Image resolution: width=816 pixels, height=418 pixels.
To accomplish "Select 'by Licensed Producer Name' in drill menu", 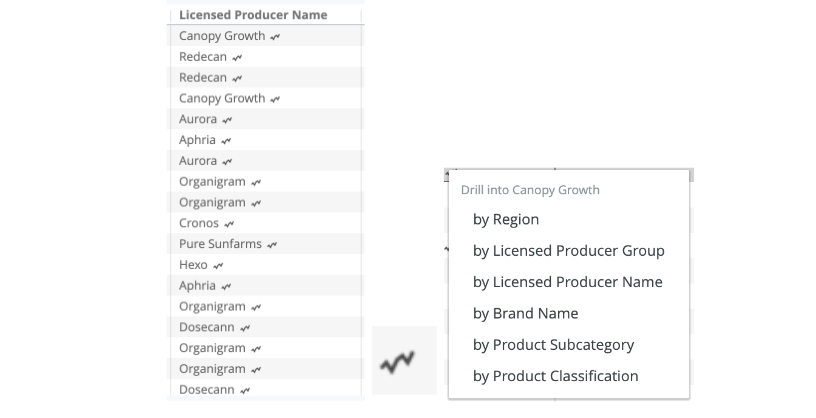I will click(x=567, y=282).
